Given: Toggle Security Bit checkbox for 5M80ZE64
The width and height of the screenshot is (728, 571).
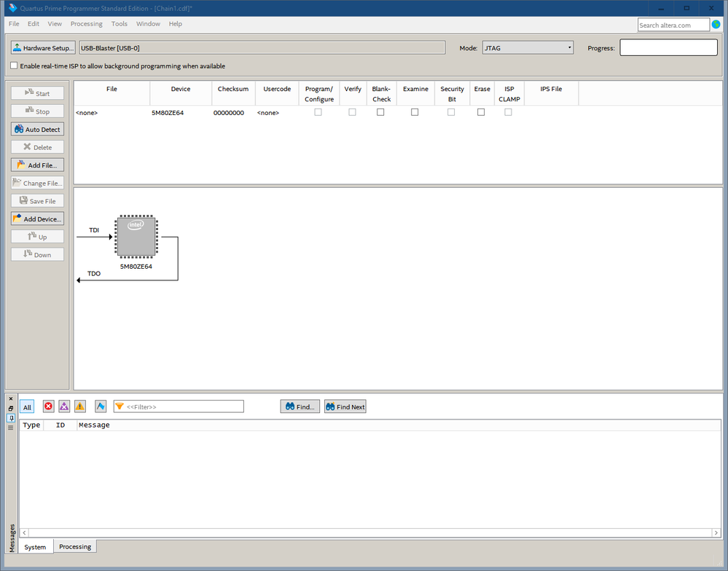Looking at the screenshot, I should coord(451,112).
